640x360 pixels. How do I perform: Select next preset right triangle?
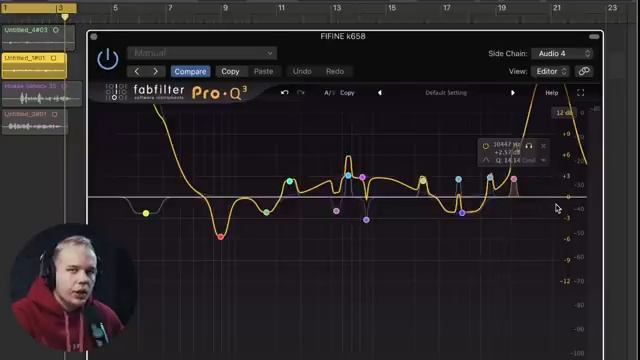point(513,93)
